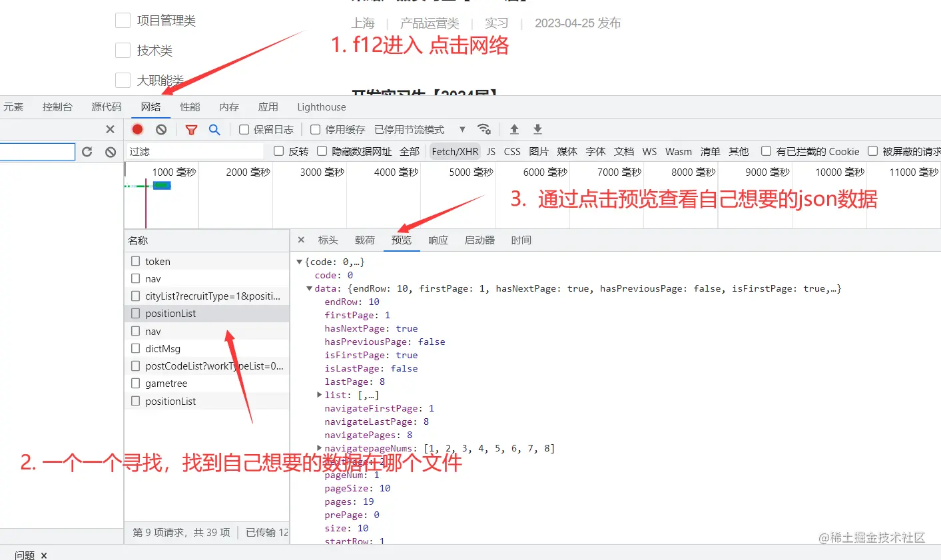Close the search panel with the X icon
This screenshot has height=560, width=941.
[x=110, y=129]
